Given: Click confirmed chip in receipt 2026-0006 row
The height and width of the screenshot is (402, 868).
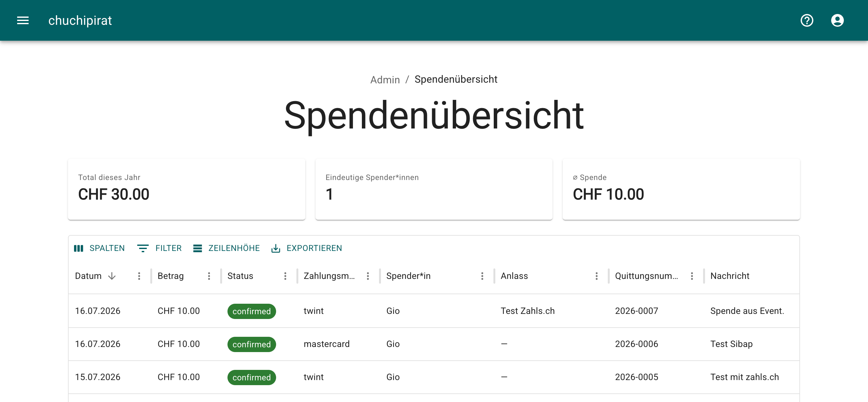Looking at the screenshot, I should tap(252, 344).
